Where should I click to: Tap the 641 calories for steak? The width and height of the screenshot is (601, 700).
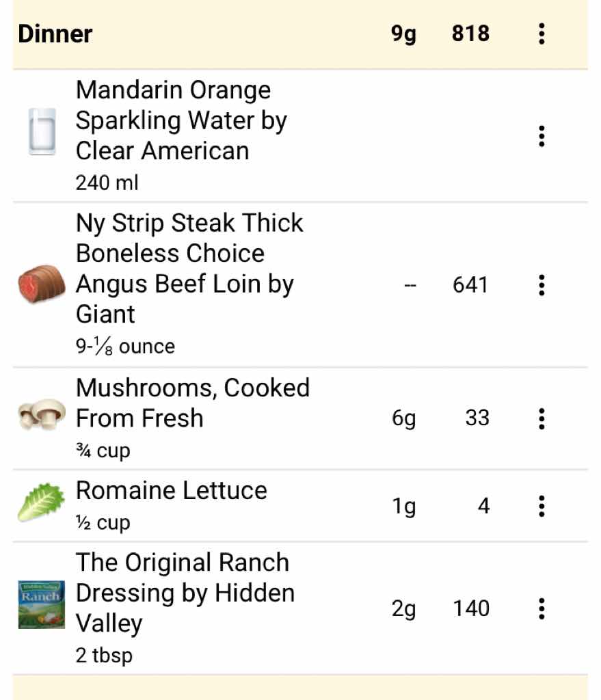[x=470, y=285]
